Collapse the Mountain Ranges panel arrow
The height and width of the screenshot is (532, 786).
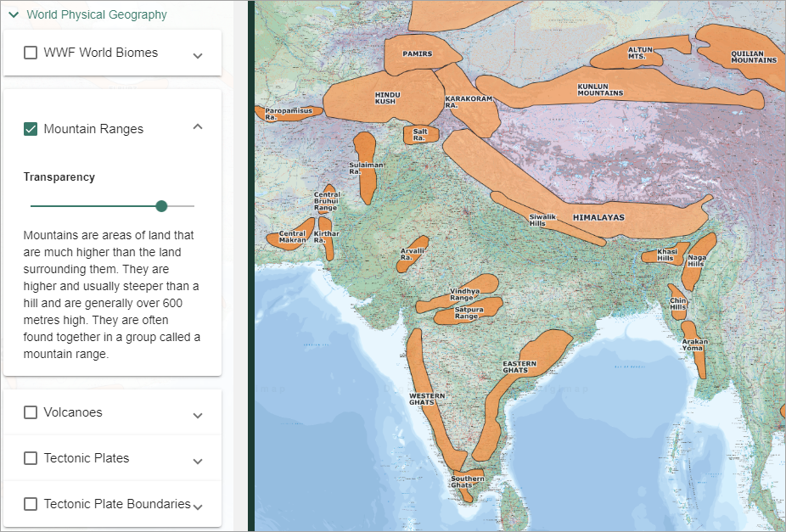tap(198, 126)
